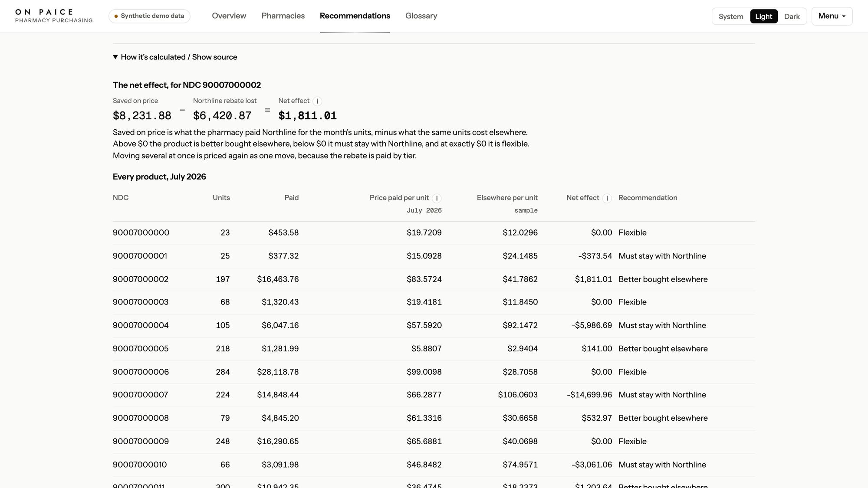868x488 pixels.
Task: Click NDC 90007000004 row
Action: 434,325
